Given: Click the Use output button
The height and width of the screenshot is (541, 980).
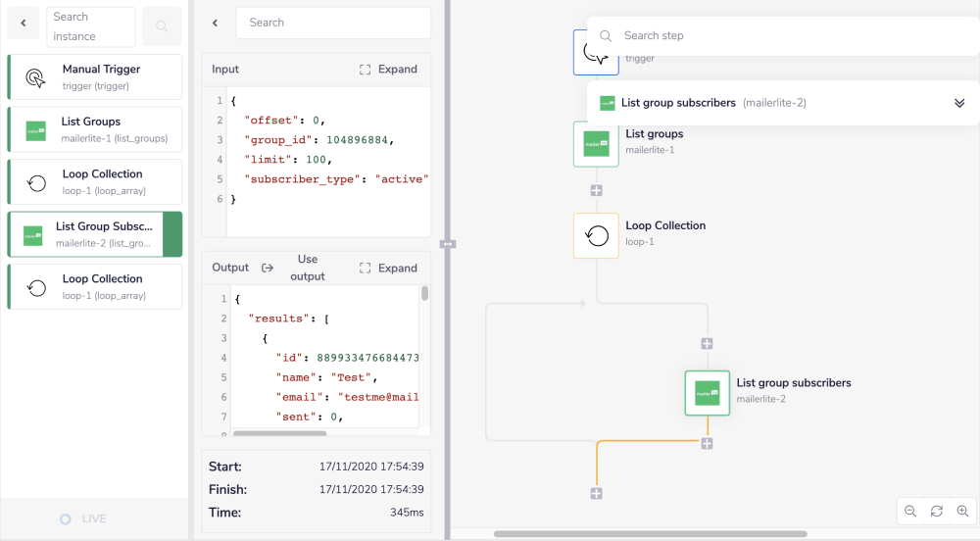Looking at the screenshot, I should pos(294,268).
